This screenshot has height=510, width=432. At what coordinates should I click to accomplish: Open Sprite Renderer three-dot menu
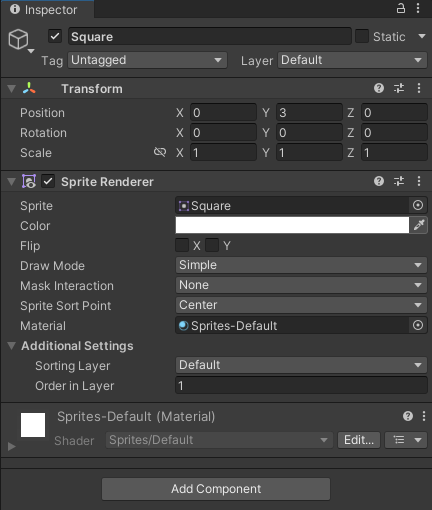pos(419,181)
